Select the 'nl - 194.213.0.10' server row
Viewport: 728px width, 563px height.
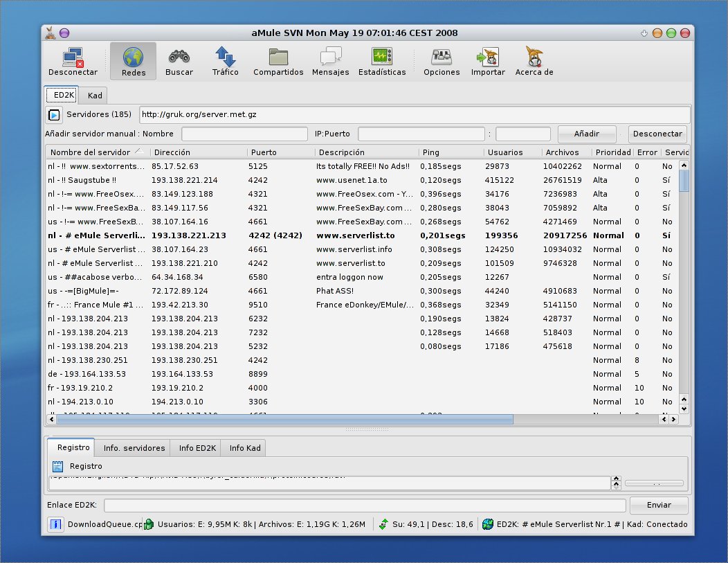click(362, 402)
